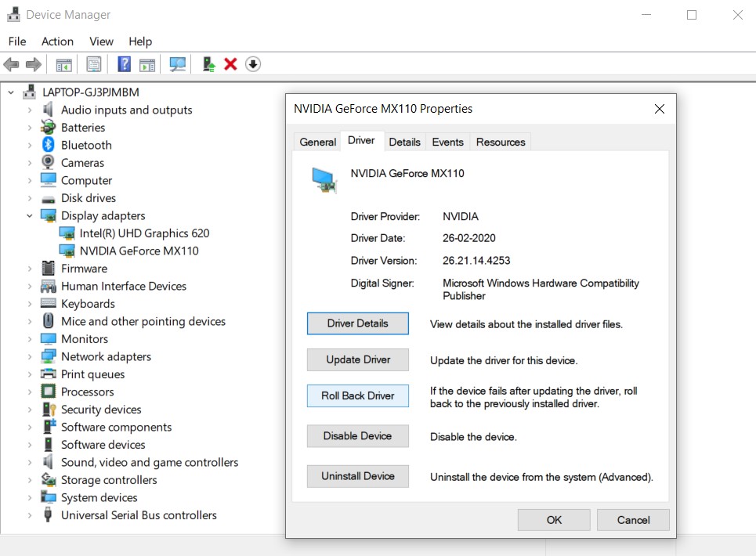Click Cancel in the Properties dialog
The width and height of the screenshot is (756, 556).
(633, 520)
